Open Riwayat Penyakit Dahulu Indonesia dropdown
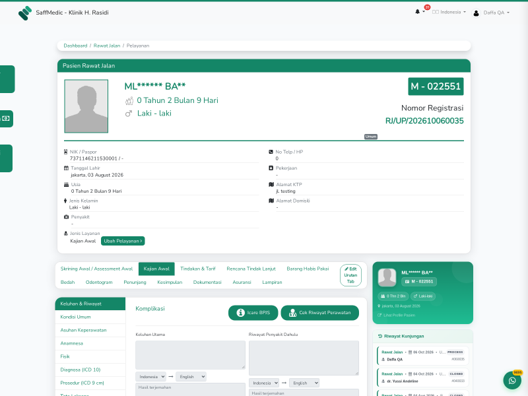Image resolution: width=528 pixels, height=396 pixels. pos(264,383)
